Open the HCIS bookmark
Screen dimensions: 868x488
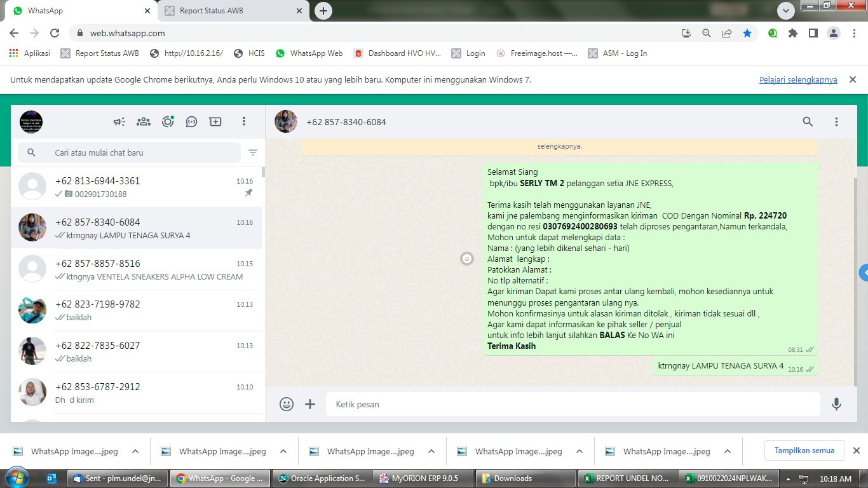coord(249,53)
